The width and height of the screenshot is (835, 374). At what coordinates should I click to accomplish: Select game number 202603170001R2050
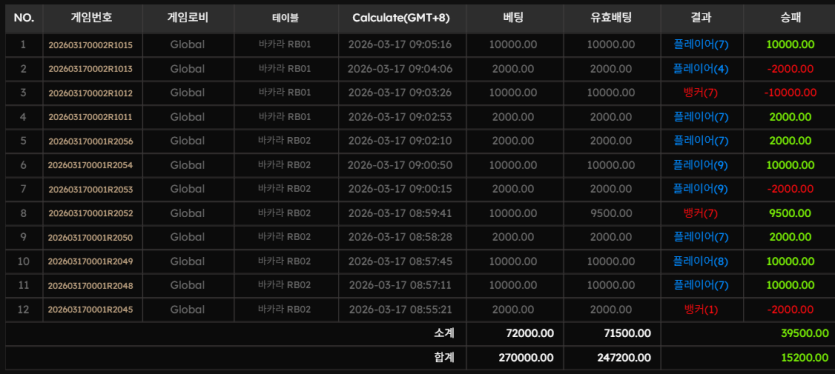coord(91,238)
